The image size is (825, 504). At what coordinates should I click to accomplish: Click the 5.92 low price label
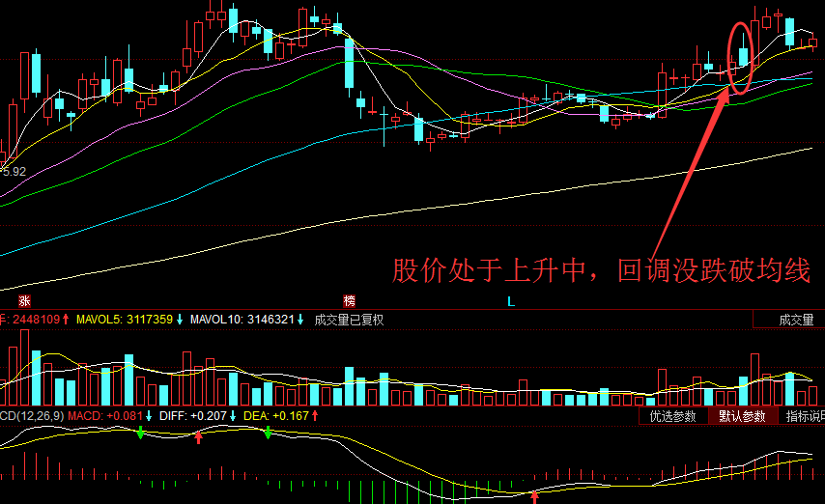[x=14, y=172]
